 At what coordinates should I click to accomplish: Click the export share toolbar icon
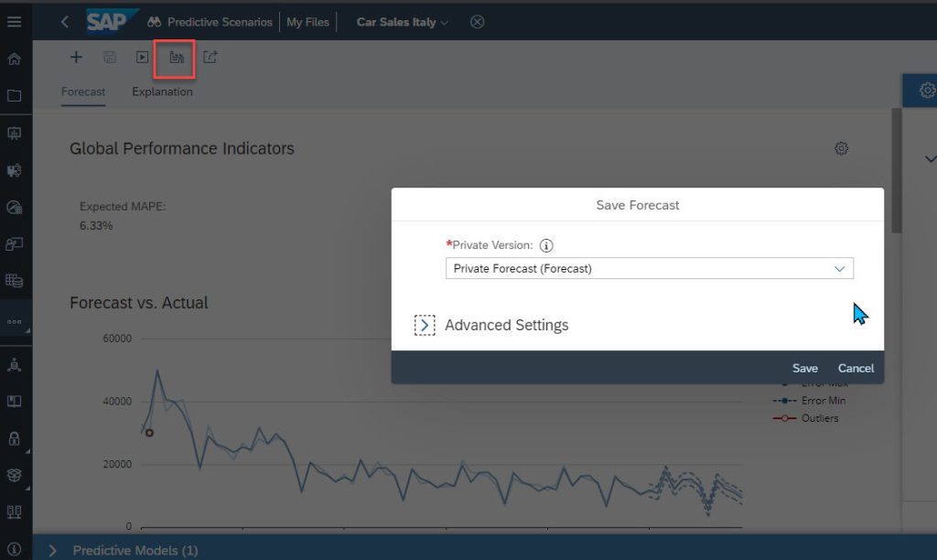tap(210, 58)
